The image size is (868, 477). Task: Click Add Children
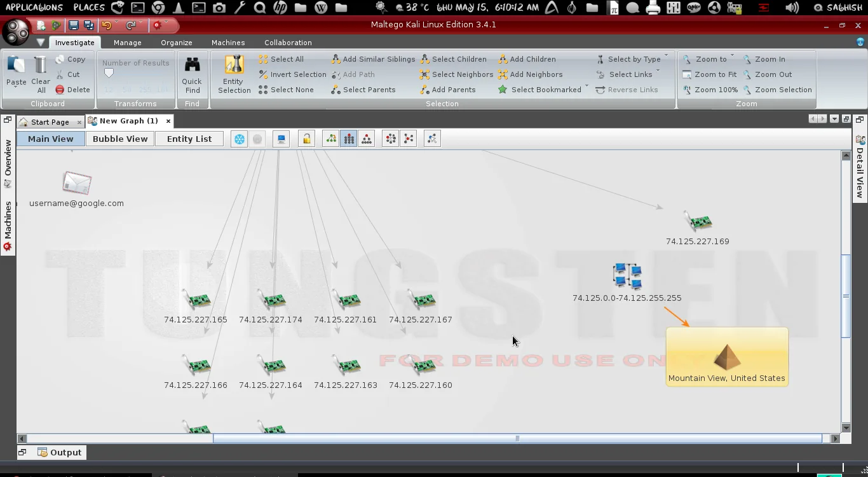[527, 59]
